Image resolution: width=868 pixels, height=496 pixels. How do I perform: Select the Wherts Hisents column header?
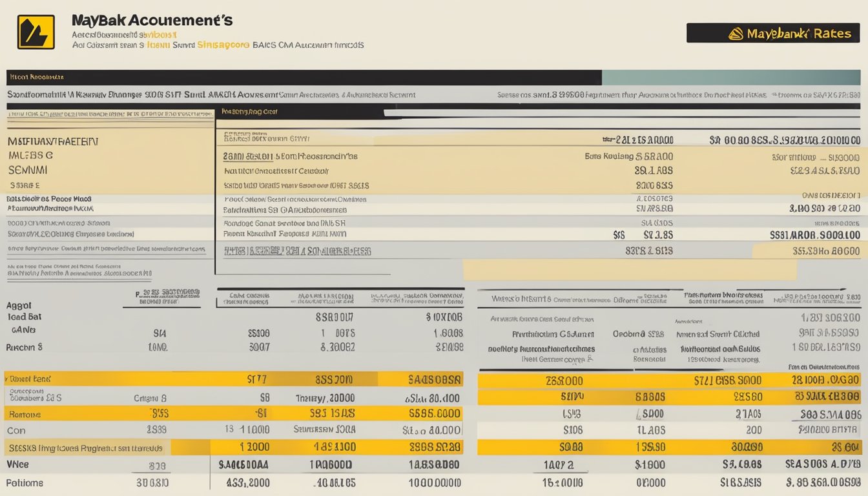click(x=521, y=299)
